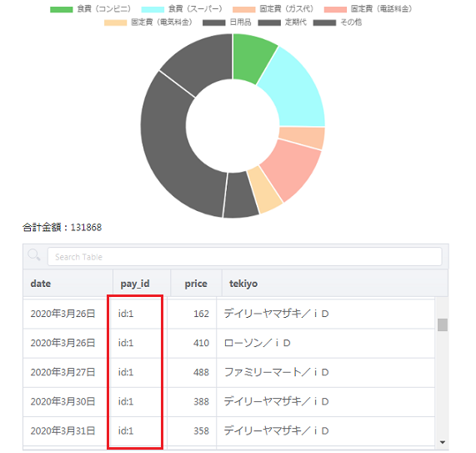The height and width of the screenshot is (453, 476).
Task: Focus the Search Table input field
Action: pos(245,257)
